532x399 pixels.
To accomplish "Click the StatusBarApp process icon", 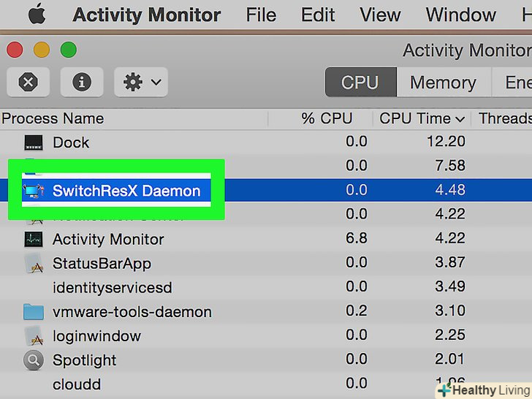I will click(34, 264).
